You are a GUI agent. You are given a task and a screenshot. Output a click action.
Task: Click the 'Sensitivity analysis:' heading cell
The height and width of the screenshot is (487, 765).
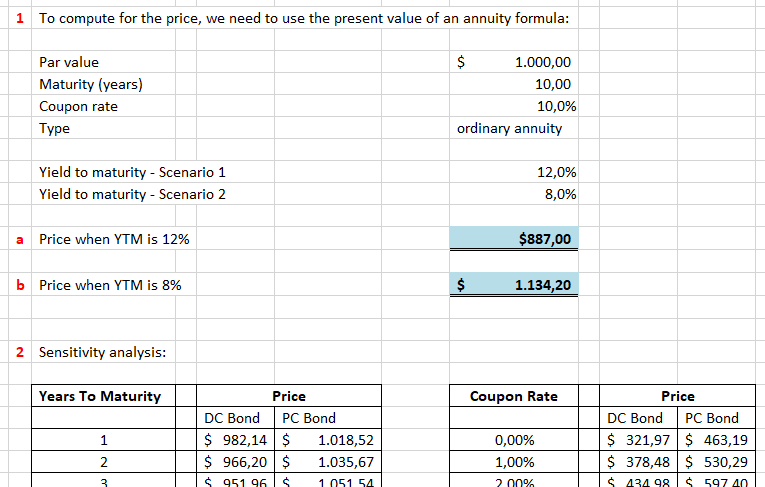point(103,352)
